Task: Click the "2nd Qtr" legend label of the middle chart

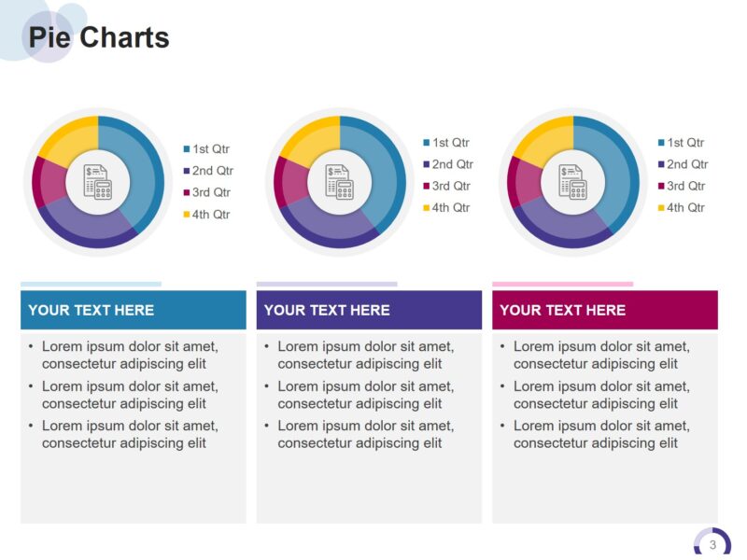Action: click(452, 164)
